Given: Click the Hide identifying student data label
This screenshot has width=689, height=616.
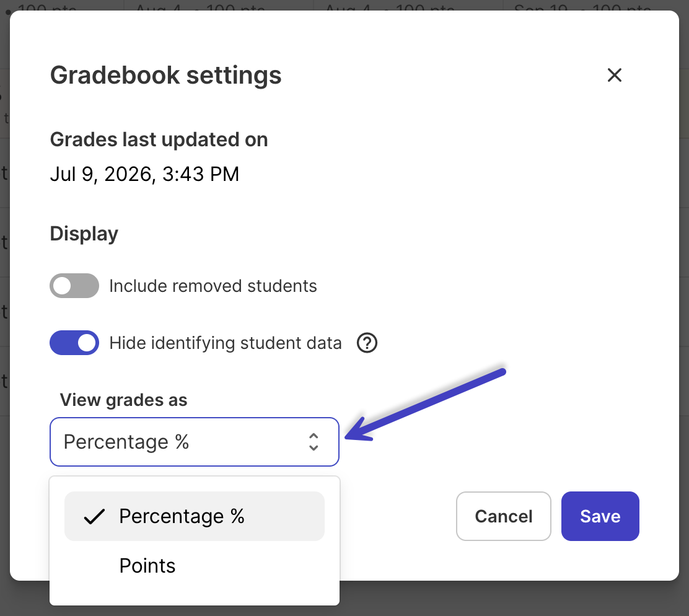Looking at the screenshot, I should 226,343.
